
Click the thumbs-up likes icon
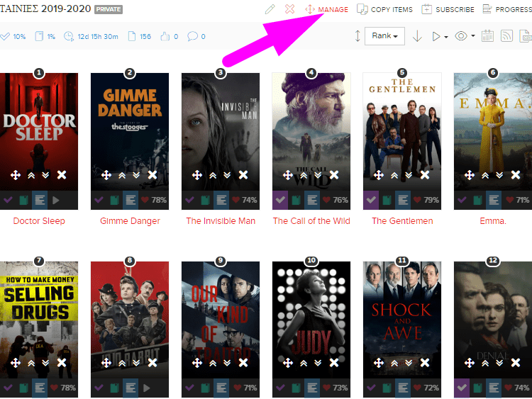tap(165, 36)
